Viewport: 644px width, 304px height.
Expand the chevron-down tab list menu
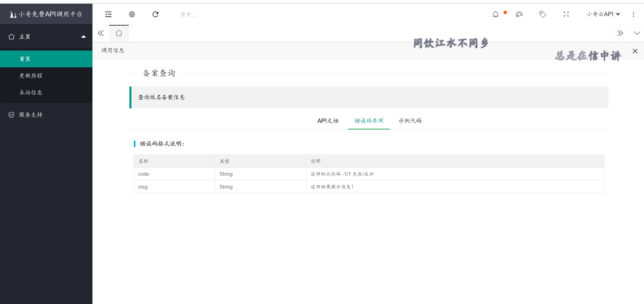[x=637, y=33]
